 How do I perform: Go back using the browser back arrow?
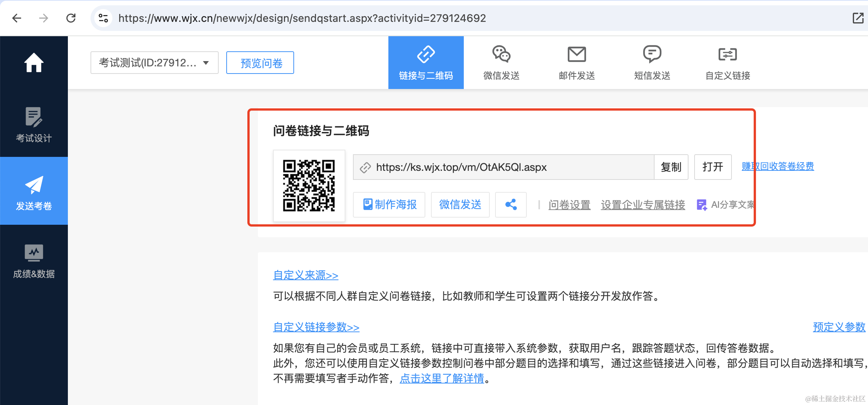(17, 18)
